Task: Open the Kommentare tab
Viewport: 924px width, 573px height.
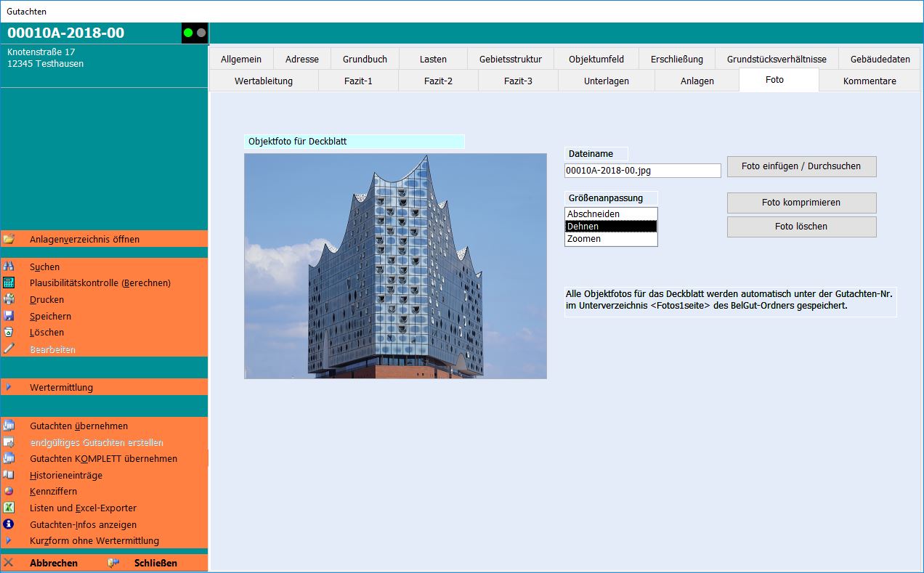Action: (x=870, y=81)
